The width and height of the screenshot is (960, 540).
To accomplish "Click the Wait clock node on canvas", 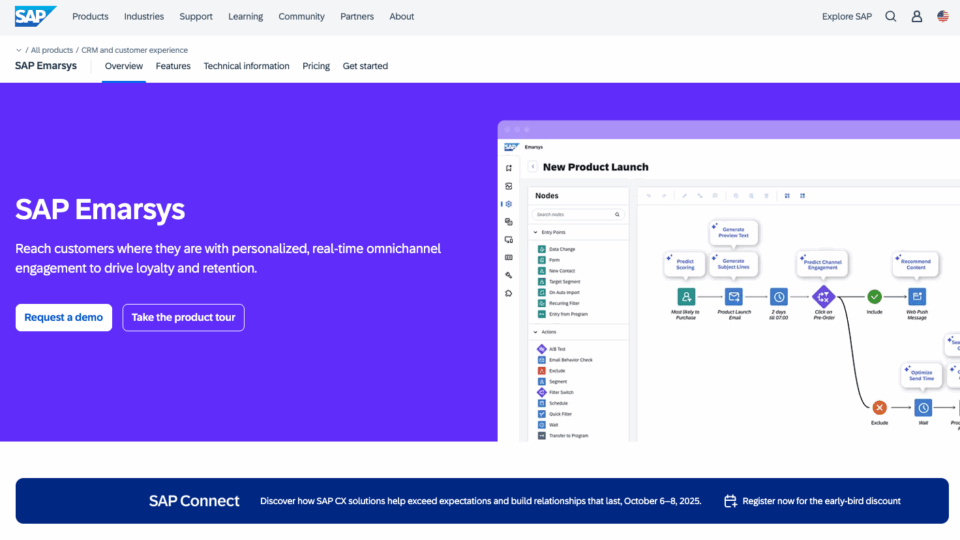I will (x=923, y=408).
